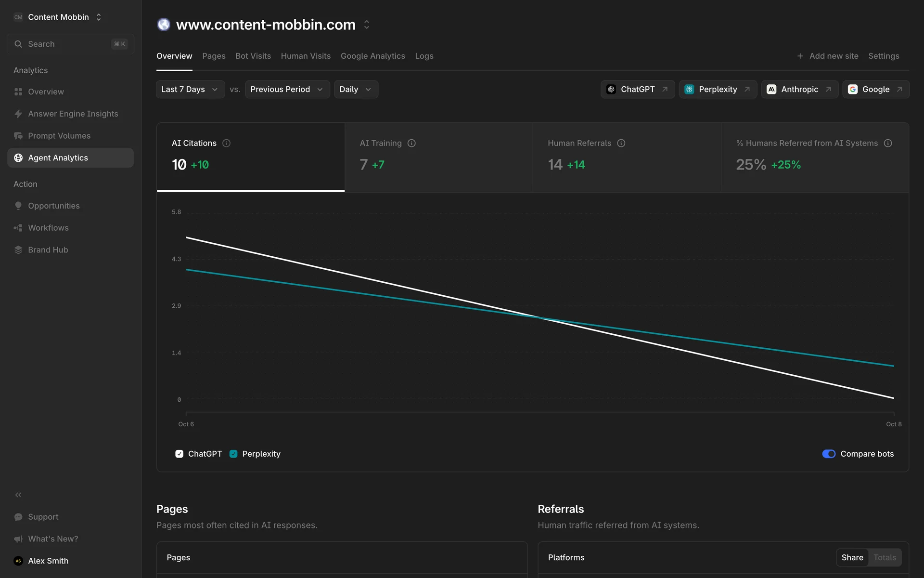Click the Brand Hub layers icon

coord(18,250)
